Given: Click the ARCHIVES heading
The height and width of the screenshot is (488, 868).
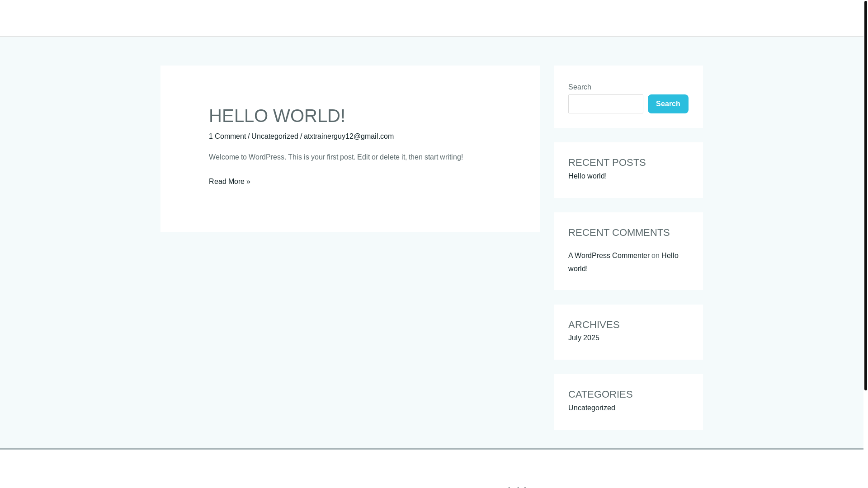Looking at the screenshot, I should pos(594,324).
